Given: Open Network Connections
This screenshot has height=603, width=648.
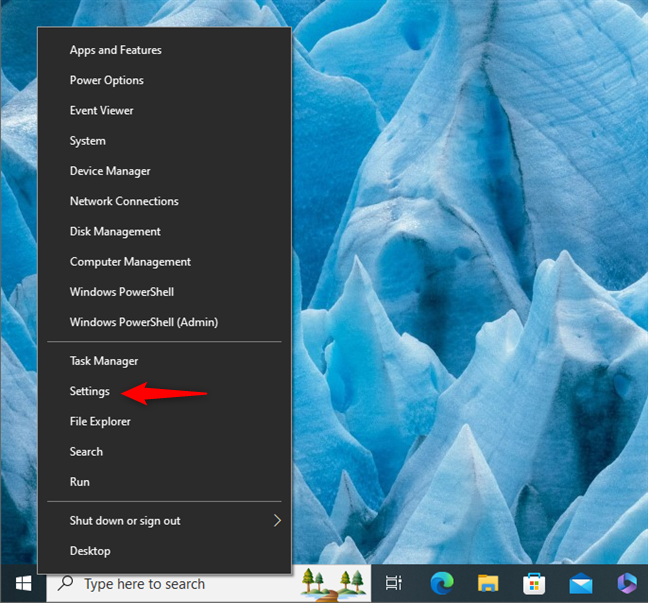Looking at the screenshot, I should coord(164,201).
